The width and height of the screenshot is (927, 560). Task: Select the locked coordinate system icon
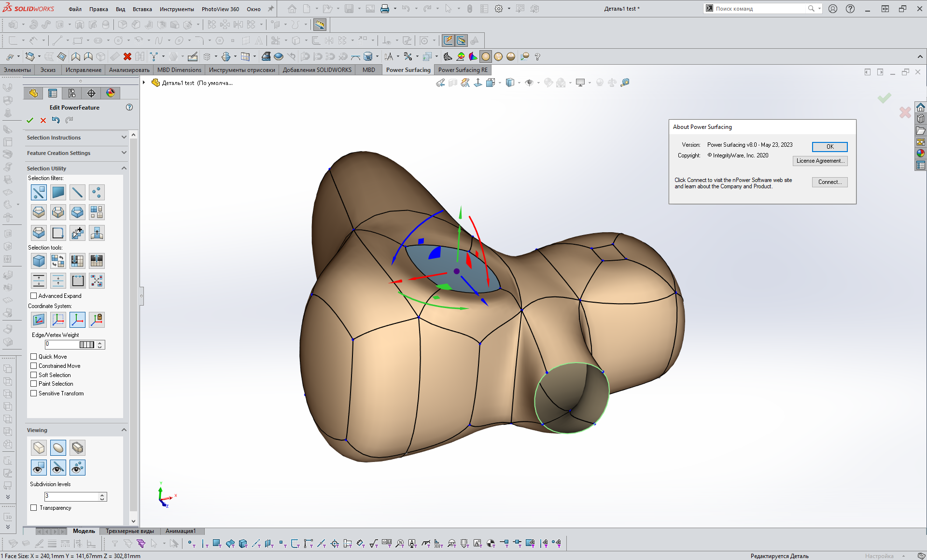click(x=97, y=320)
